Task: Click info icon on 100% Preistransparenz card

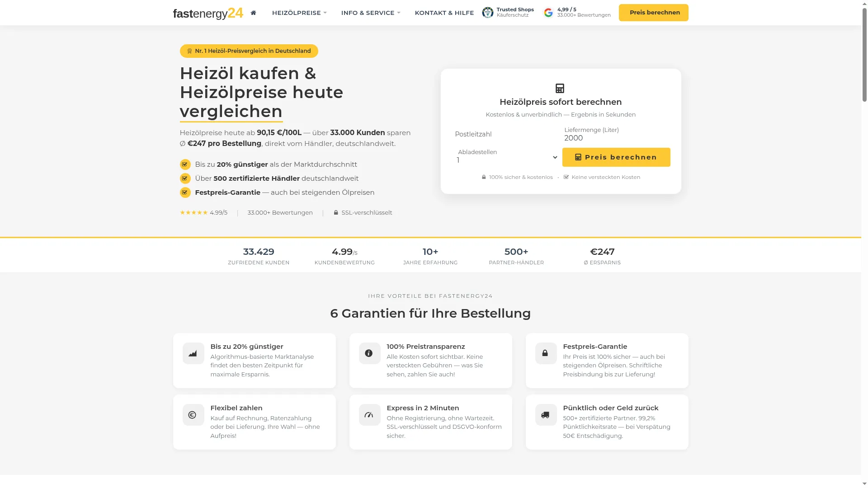Action: pos(369,353)
